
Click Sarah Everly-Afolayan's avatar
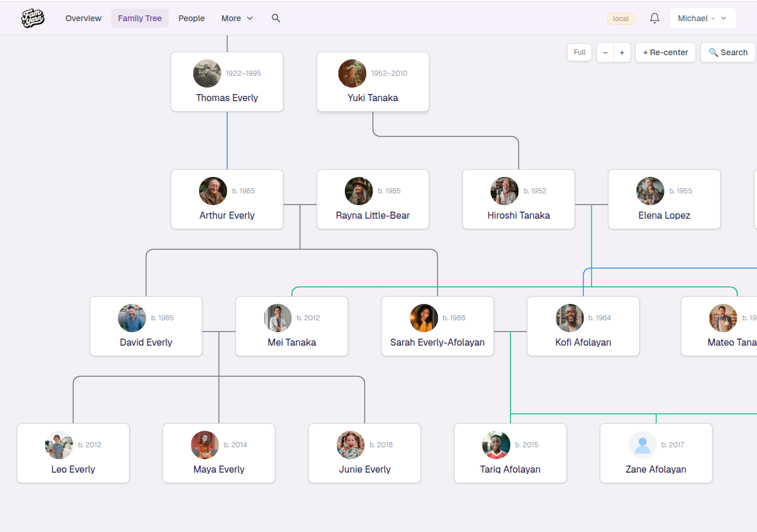[x=424, y=318]
